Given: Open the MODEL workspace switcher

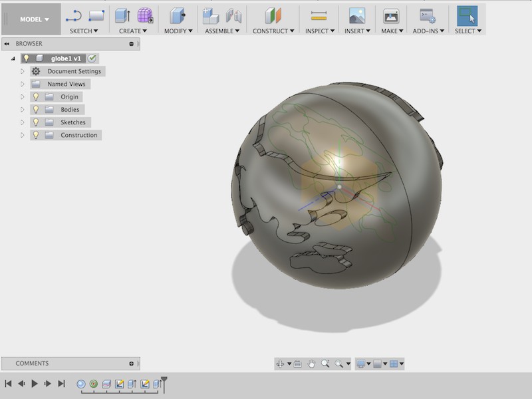Looking at the screenshot, I should point(34,19).
